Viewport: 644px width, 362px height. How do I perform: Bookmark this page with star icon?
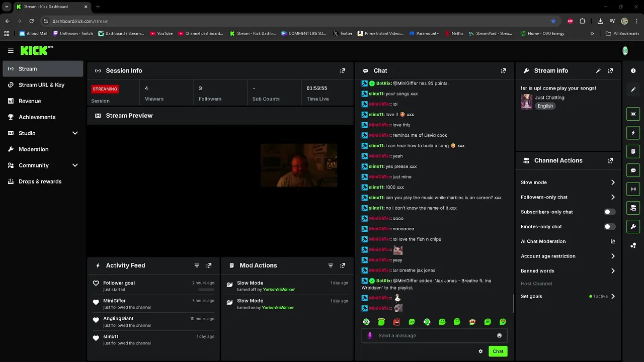(553, 21)
